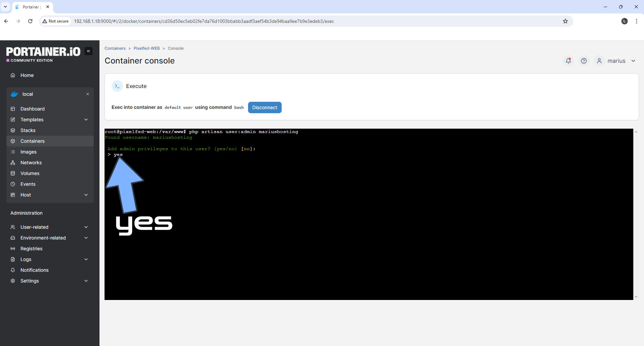
Task: Close the local environment with X icon
Action: point(88,94)
